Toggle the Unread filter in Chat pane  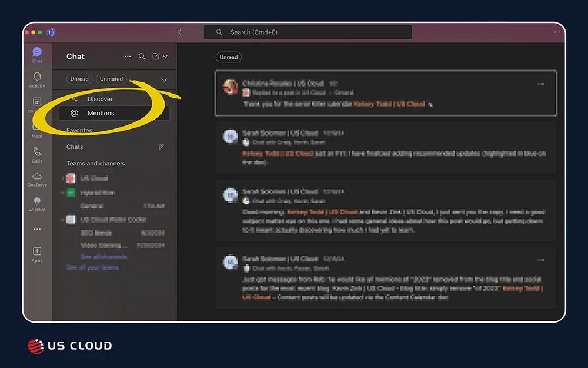[79, 79]
